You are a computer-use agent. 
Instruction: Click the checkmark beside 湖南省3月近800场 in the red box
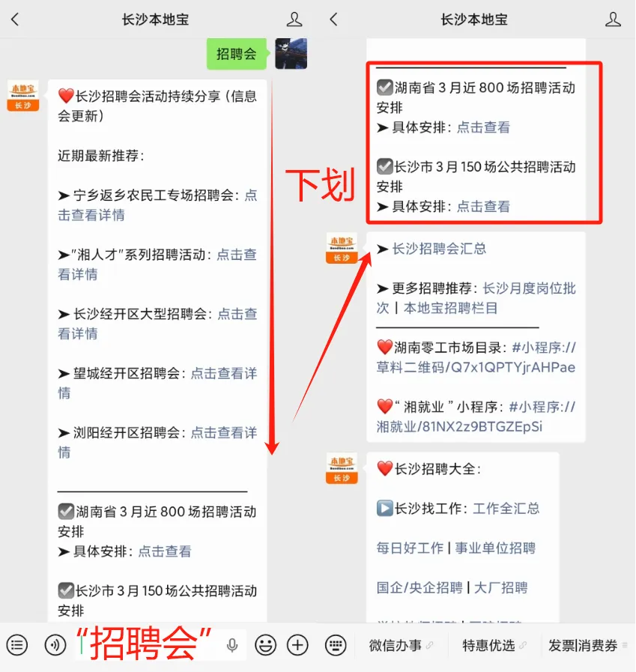coord(385,88)
